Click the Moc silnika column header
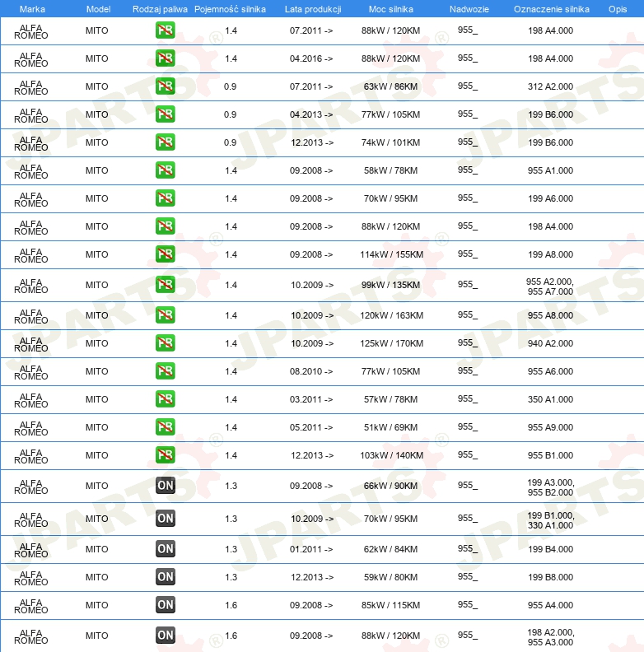Image resolution: width=644 pixels, height=652 pixels. 391,8
